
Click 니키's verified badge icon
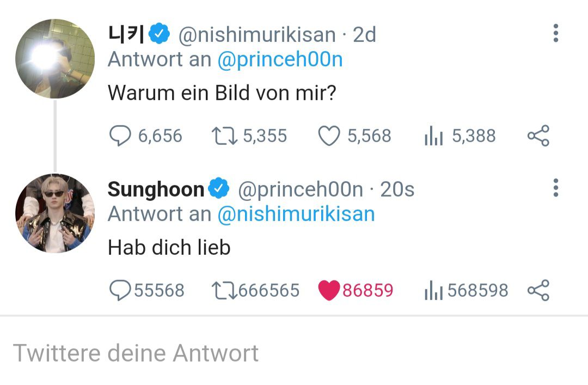pos(160,34)
